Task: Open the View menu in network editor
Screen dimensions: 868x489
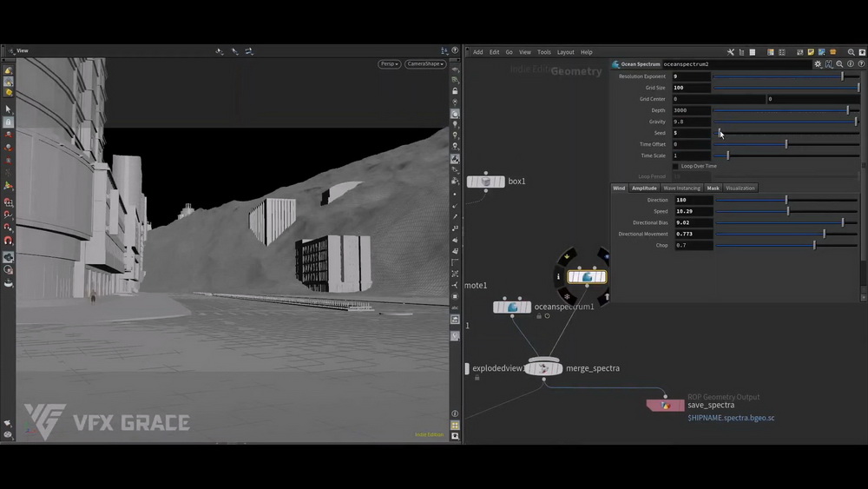Action: (525, 52)
